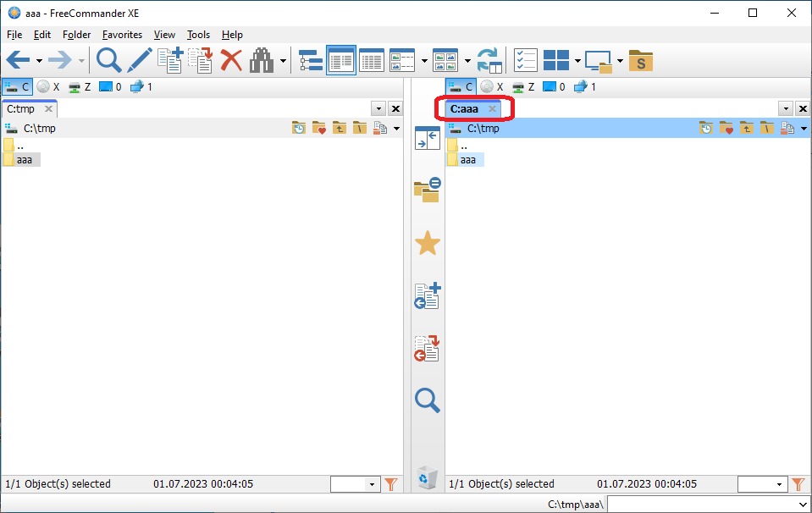
Task: Click the star favorites icon in middle splitter
Action: coord(427,244)
